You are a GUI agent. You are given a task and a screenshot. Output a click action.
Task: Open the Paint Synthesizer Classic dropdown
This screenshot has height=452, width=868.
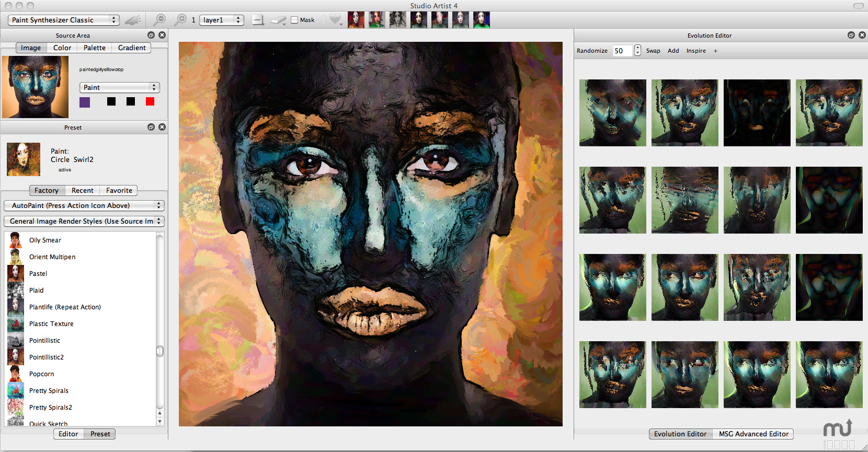coord(64,20)
